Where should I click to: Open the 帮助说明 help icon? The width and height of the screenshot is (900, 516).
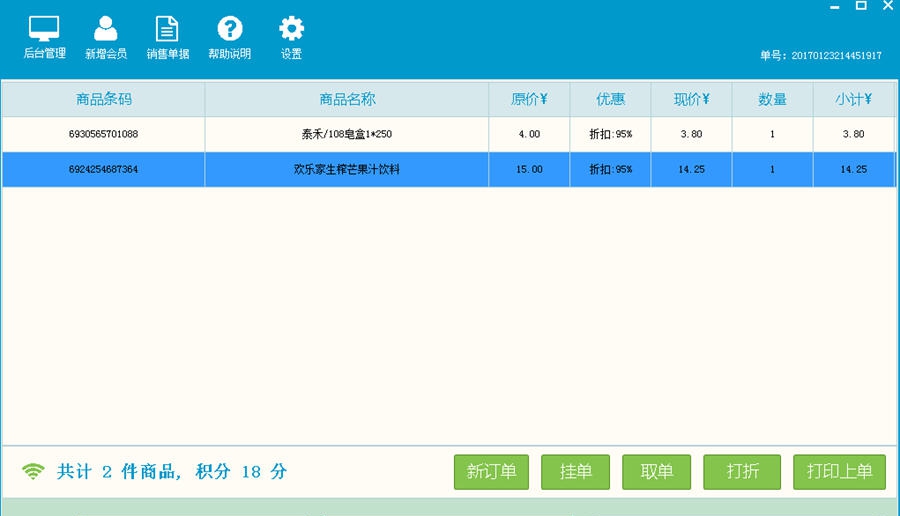pyautogui.click(x=230, y=38)
